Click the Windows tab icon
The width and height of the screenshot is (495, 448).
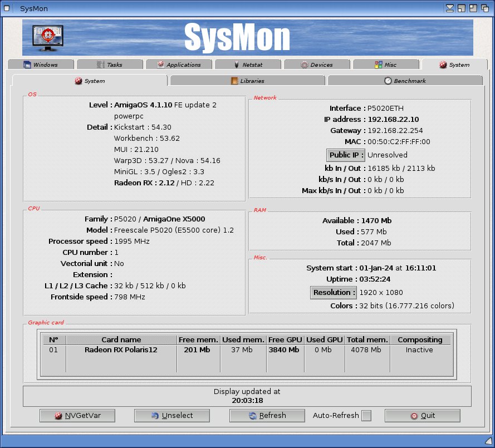(x=27, y=65)
